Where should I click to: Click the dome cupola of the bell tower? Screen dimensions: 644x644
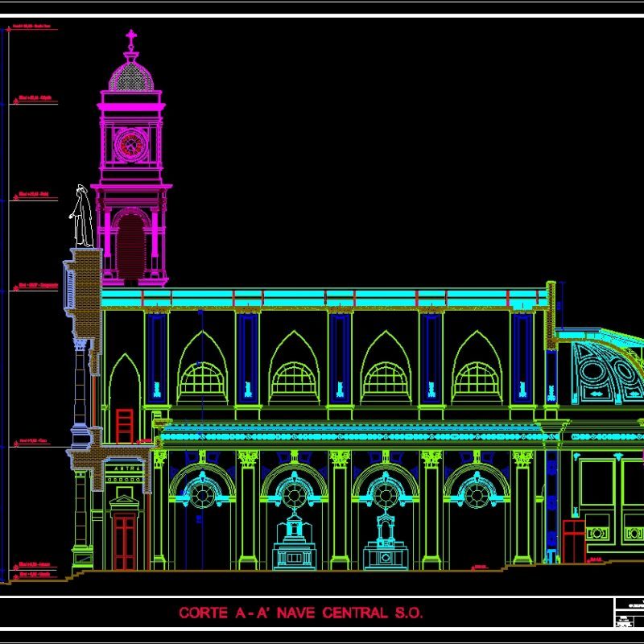click(x=132, y=78)
